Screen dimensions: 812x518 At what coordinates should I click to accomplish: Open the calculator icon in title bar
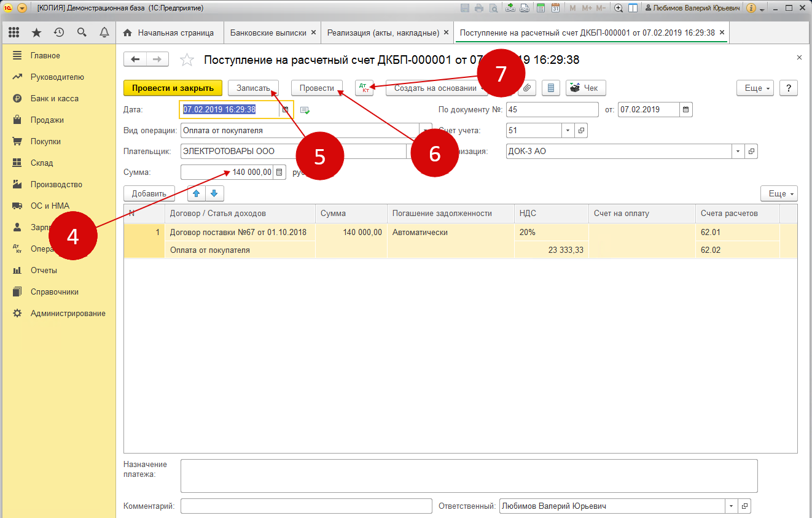541,9
